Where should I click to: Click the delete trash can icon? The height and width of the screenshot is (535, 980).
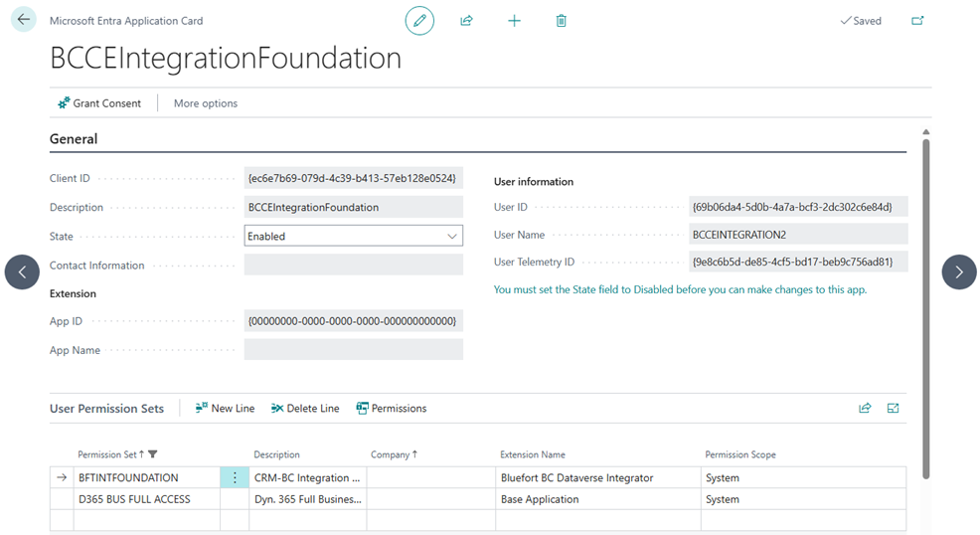click(x=562, y=20)
